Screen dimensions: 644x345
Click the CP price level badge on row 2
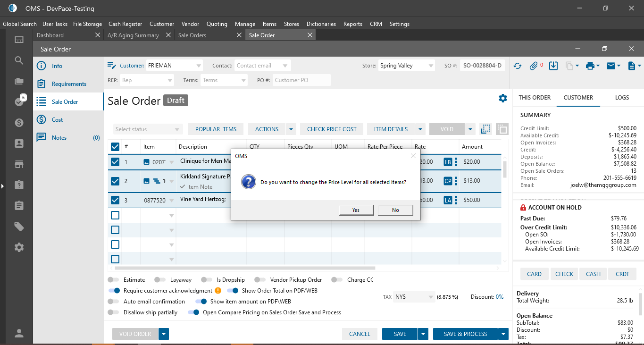click(448, 181)
